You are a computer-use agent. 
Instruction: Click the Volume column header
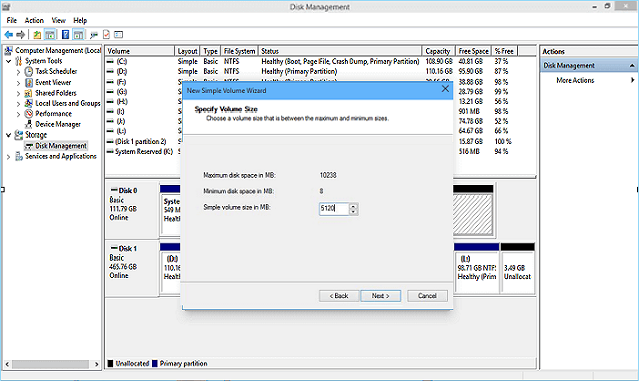point(139,51)
